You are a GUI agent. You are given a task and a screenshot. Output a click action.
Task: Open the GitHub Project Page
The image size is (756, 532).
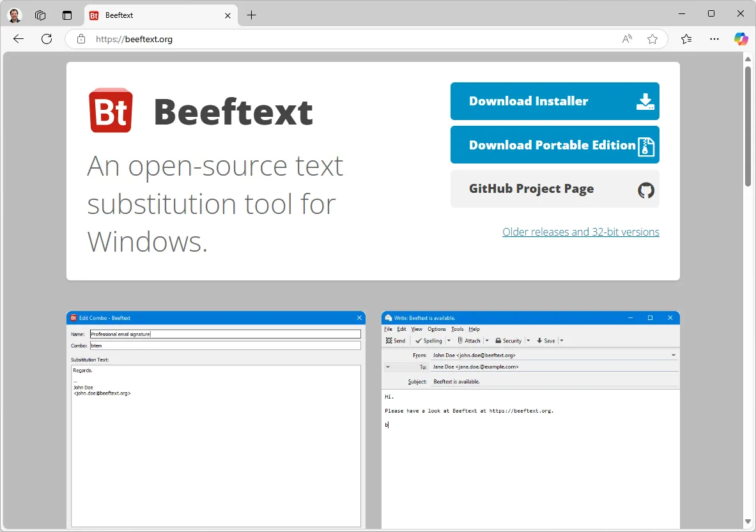555,189
